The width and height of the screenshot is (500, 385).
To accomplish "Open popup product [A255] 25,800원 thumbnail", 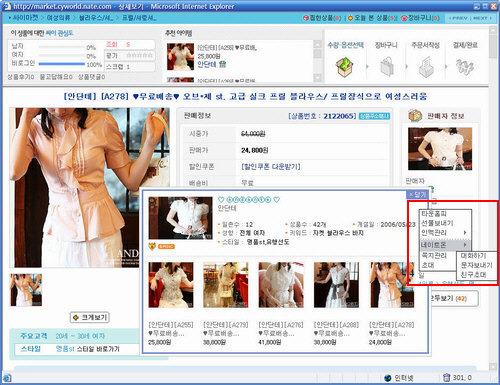I will 171,285.
